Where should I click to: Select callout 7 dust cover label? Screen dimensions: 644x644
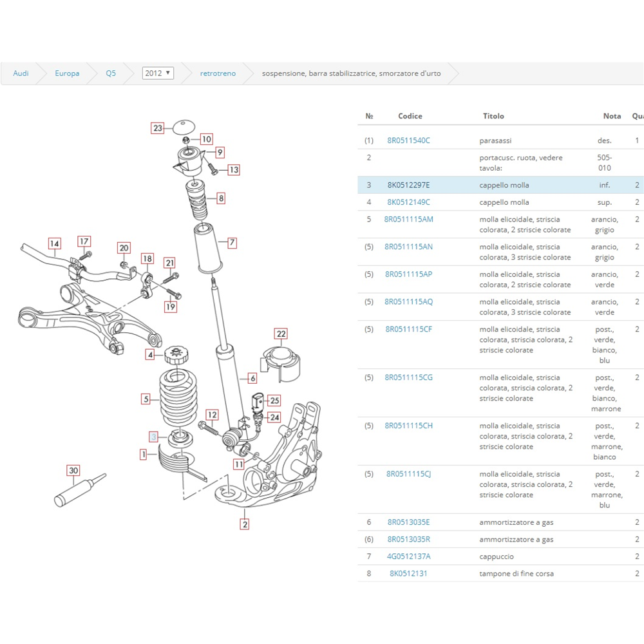coord(232,242)
